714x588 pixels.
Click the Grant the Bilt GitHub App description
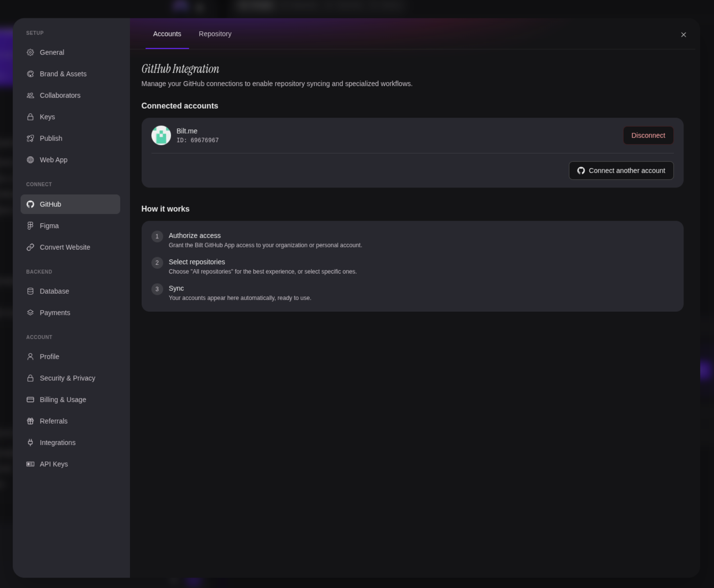265,245
